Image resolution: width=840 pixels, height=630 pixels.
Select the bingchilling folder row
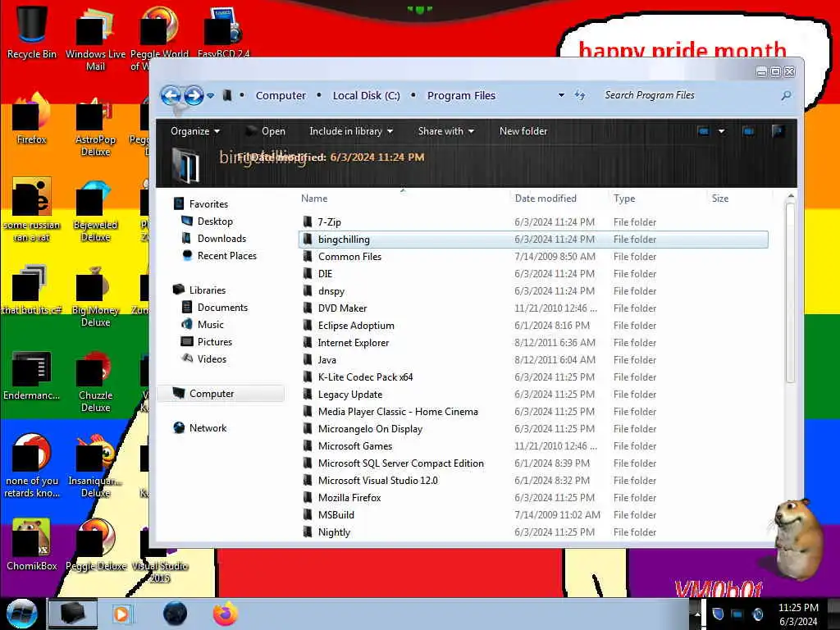pos(533,240)
